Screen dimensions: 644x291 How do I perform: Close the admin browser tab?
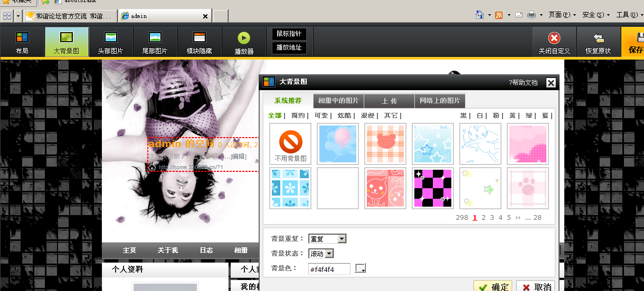point(206,16)
